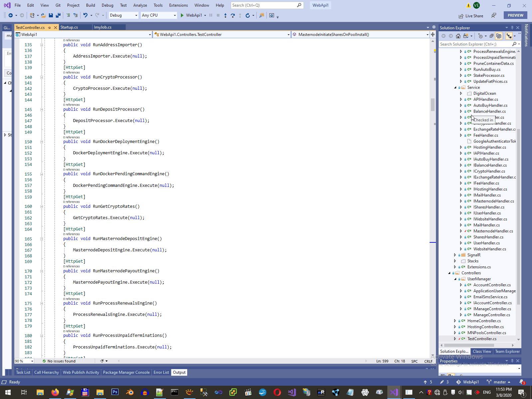Click the Step Into debug icon

tap(225, 15)
